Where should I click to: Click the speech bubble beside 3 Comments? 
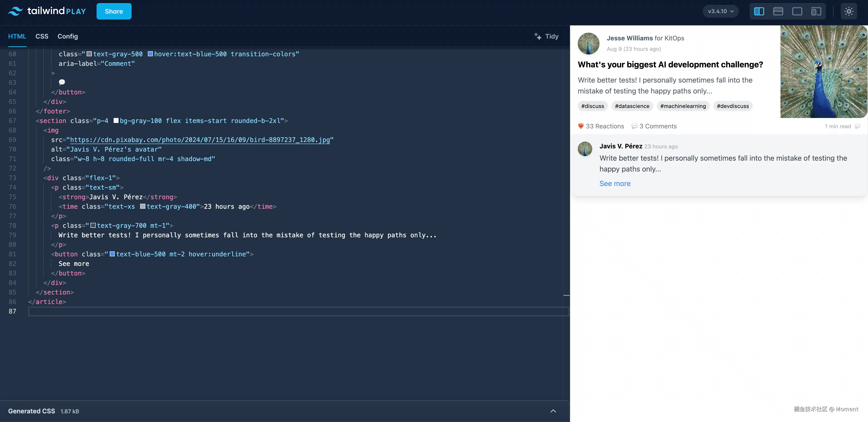point(634,126)
